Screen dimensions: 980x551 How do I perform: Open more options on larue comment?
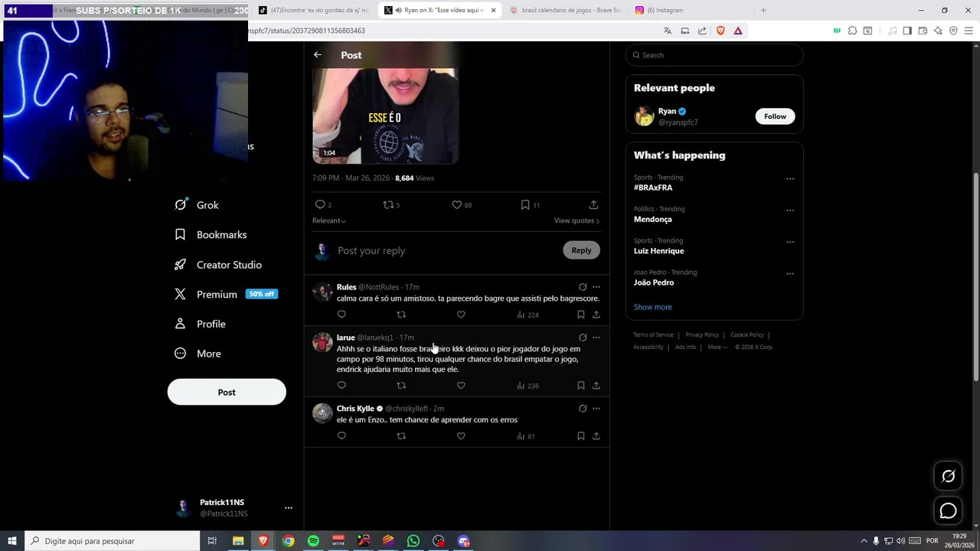596,337
